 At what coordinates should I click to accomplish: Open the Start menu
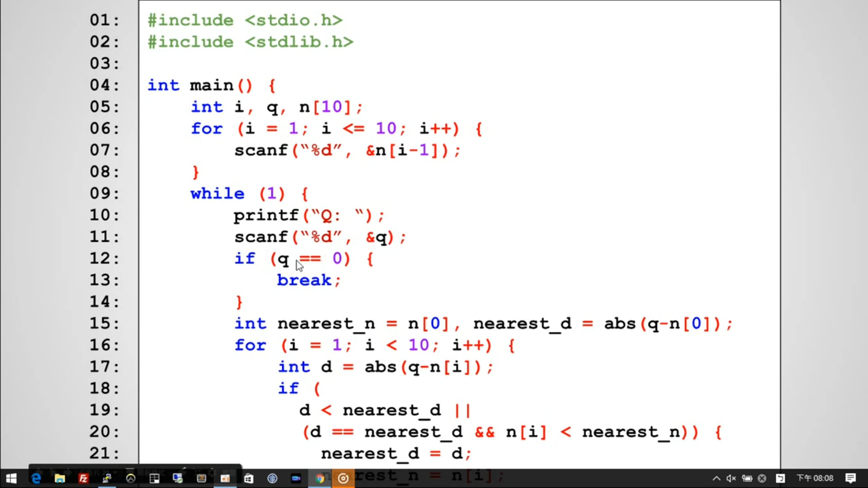coord(11,478)
